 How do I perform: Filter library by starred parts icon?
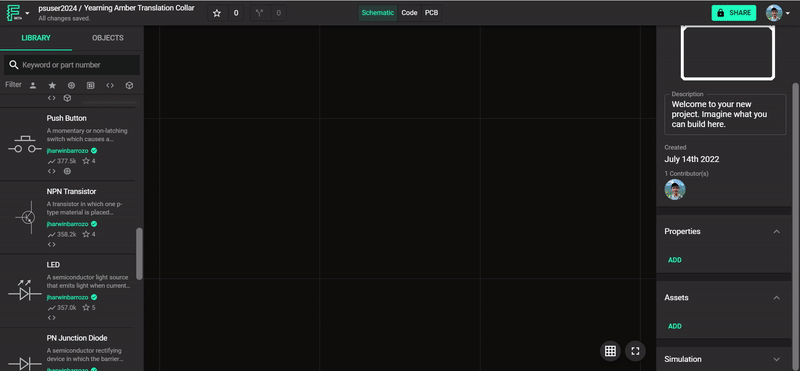click(52, 85)
